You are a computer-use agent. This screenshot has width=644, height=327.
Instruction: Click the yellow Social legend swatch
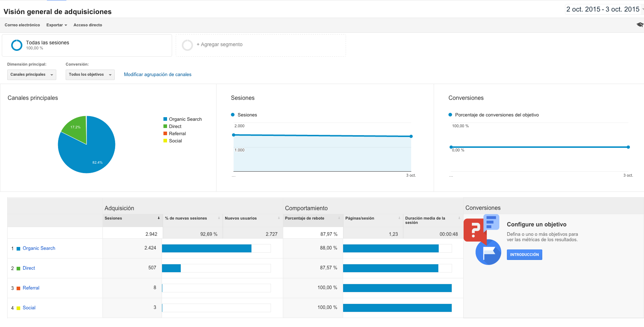click(x=165, y=141)
